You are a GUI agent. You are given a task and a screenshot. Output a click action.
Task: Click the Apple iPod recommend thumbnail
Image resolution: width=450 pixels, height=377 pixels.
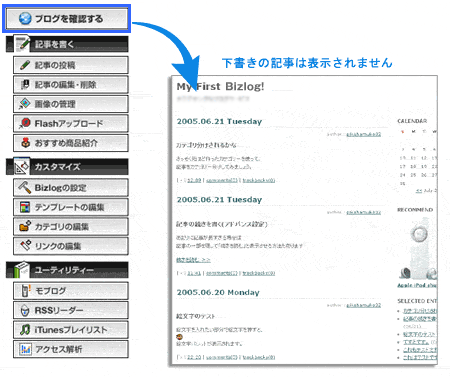click(x=418, y=248)
